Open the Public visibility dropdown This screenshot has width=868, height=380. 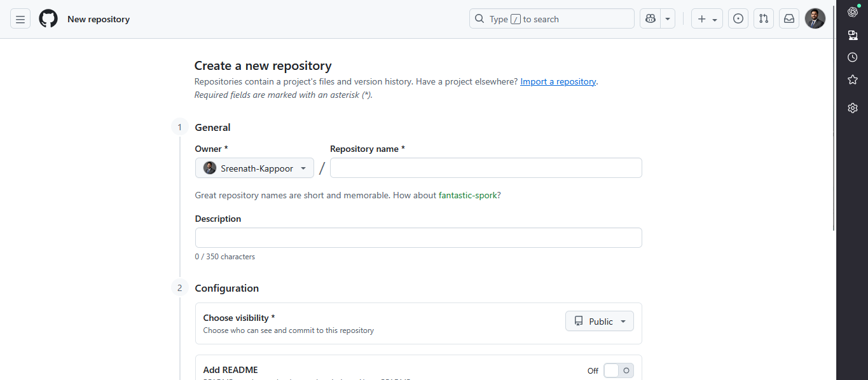pos(599,322)
